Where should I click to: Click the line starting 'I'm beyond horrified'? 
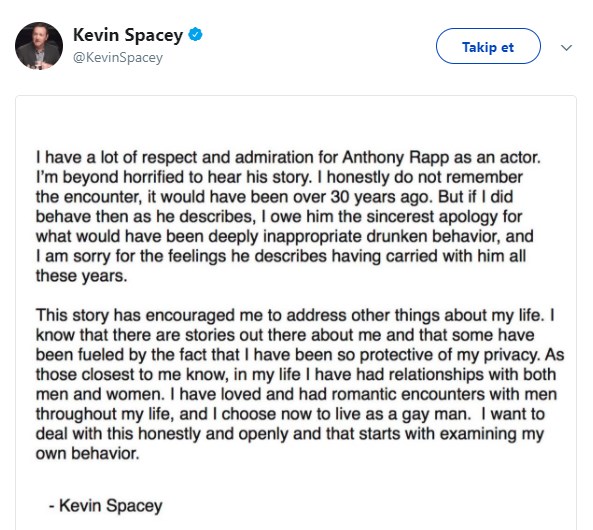click(x=279, y=177)
